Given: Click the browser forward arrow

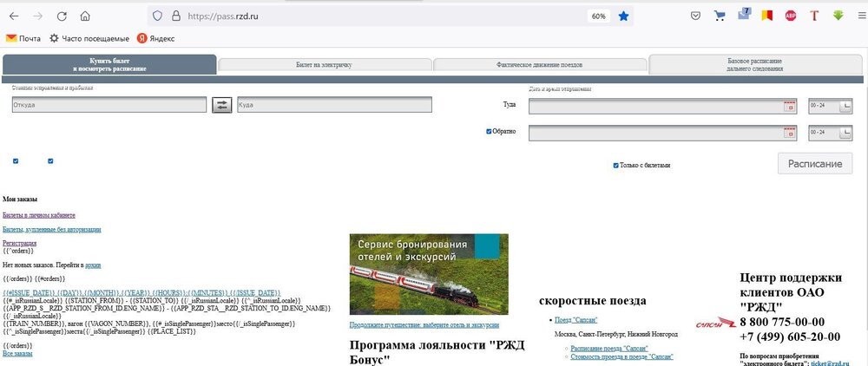Looking at the screenshot, I should click(x=37, y=16).
